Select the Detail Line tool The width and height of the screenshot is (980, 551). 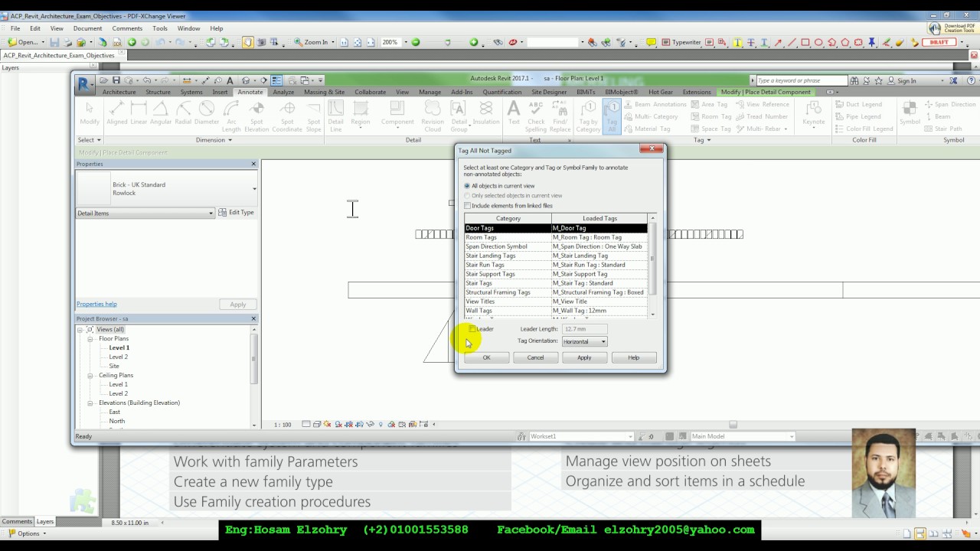(x=336, y=116)
